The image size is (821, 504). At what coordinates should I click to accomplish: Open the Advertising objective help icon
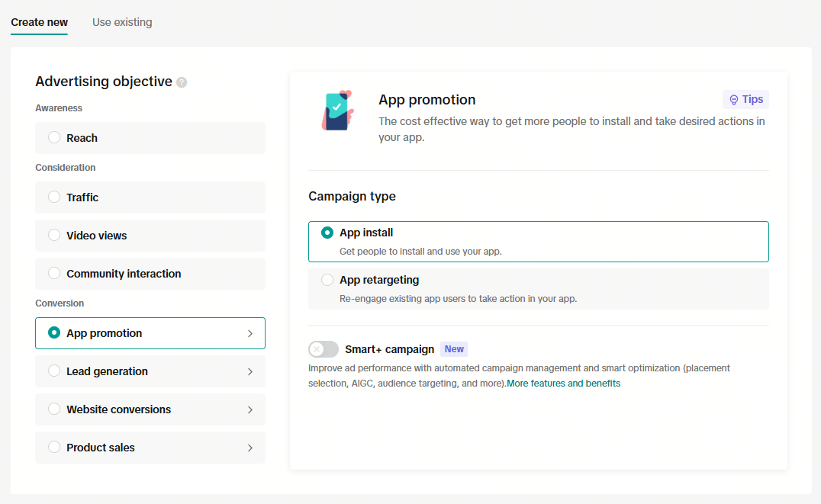[182, 82]
